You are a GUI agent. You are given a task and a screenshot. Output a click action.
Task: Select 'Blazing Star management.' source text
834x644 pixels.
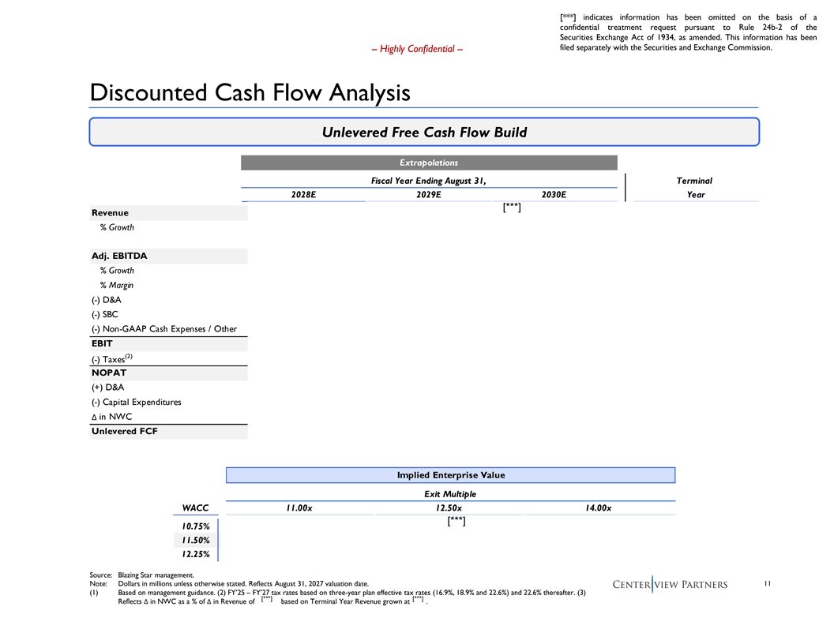pos(156,575)
